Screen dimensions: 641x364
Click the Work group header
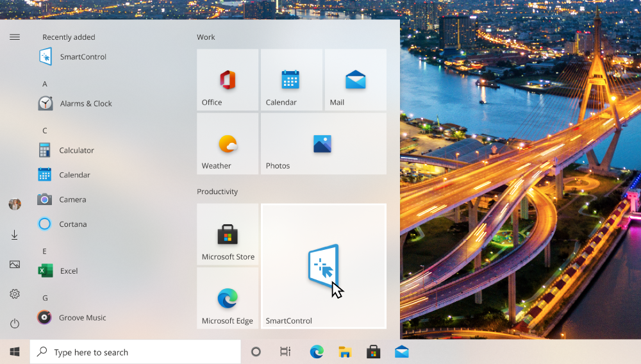(206, 37)
